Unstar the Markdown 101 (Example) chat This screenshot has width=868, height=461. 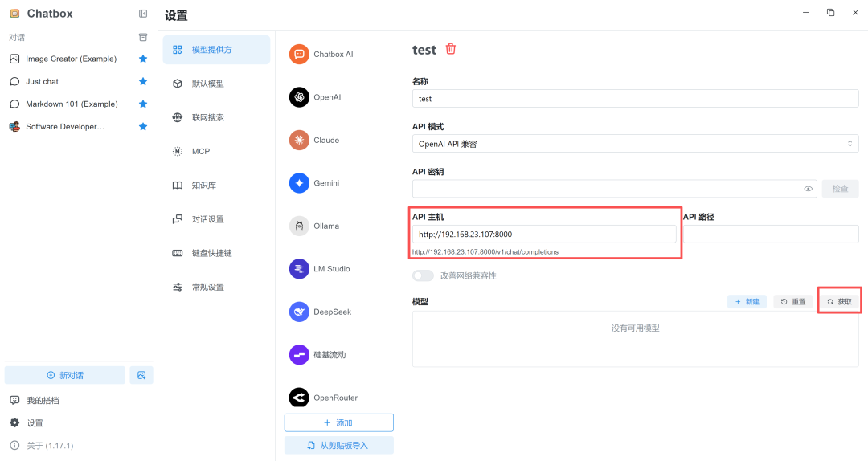tap(143, 104)
